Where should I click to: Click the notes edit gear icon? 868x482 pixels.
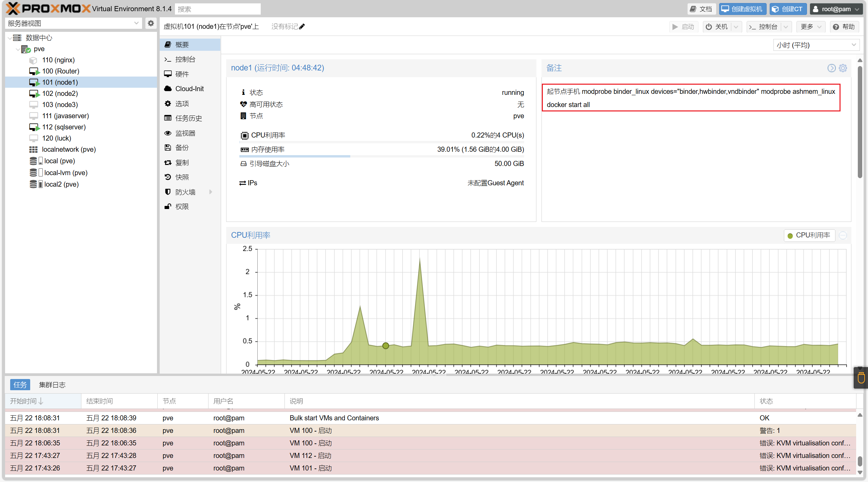843,68
